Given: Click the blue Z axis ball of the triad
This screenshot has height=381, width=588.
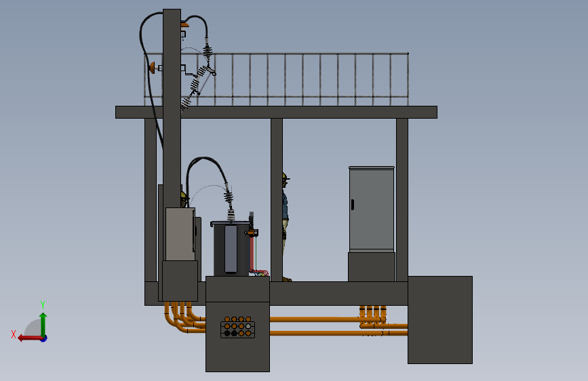Looking at the screenshot, I should [x=44, y=338].
